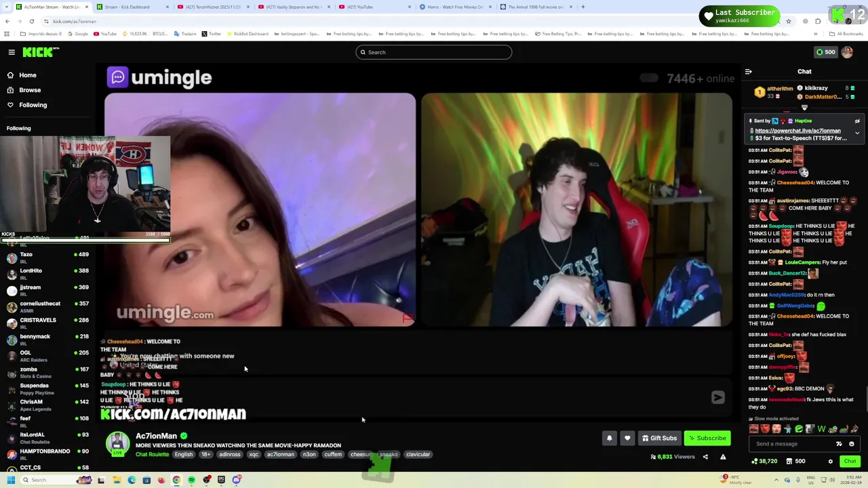Click the Gift Subs button
This screenshot has height=488, width=868.
[x=659, y=438]
